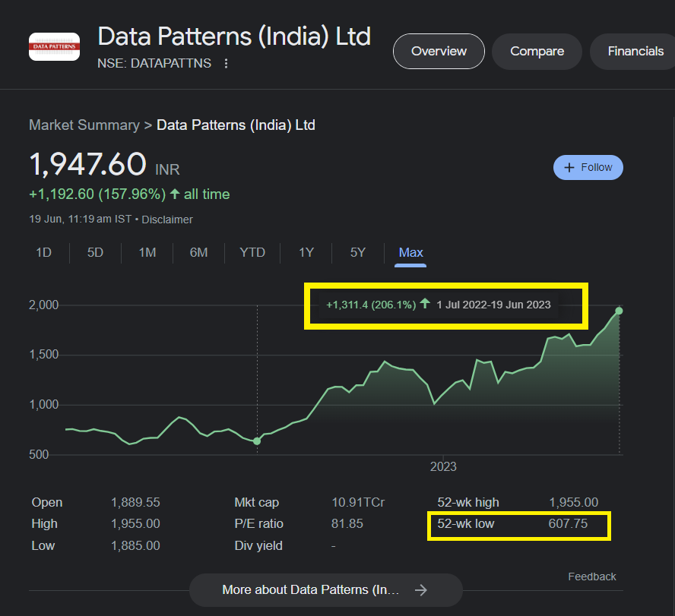Click the arrow icon in More about button
This screenshot has height=616, width=675.
[x=420, y=589]
